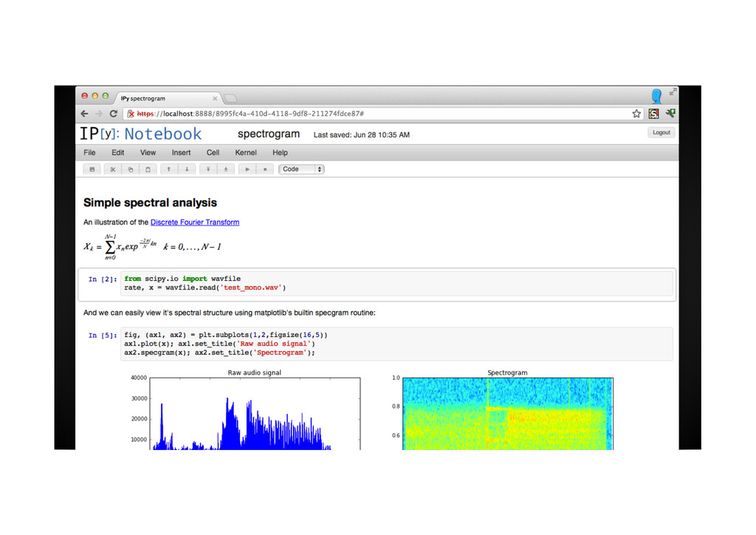Click the browser forward arrow

coord(99,114)
